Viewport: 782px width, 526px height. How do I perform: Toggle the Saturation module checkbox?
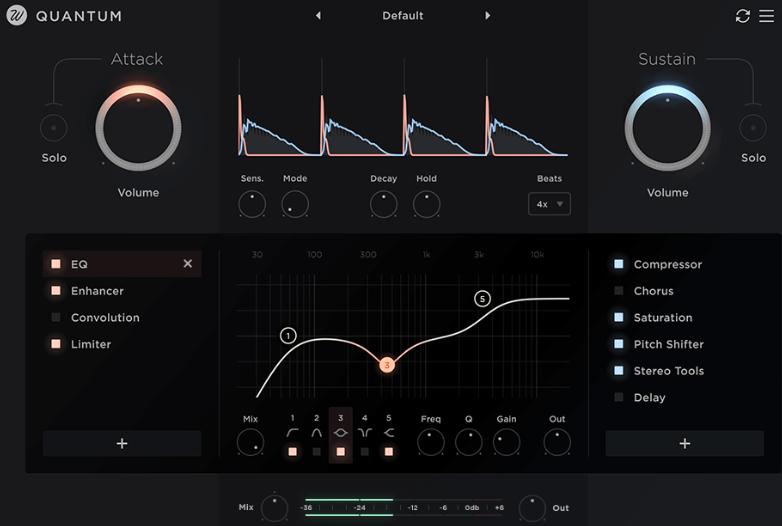[x=618, y=317]
